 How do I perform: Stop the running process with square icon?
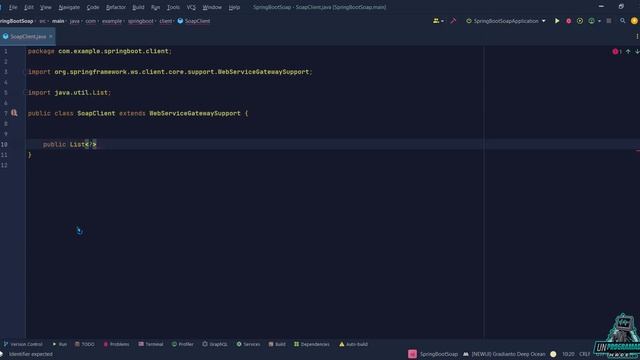(x=609, y=21)
